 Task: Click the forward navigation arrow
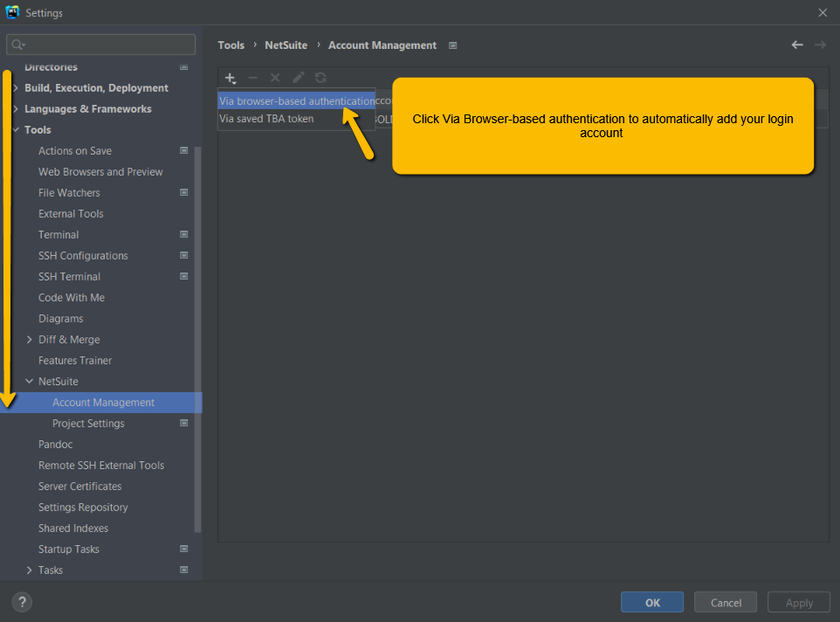(x=820, y=45)
